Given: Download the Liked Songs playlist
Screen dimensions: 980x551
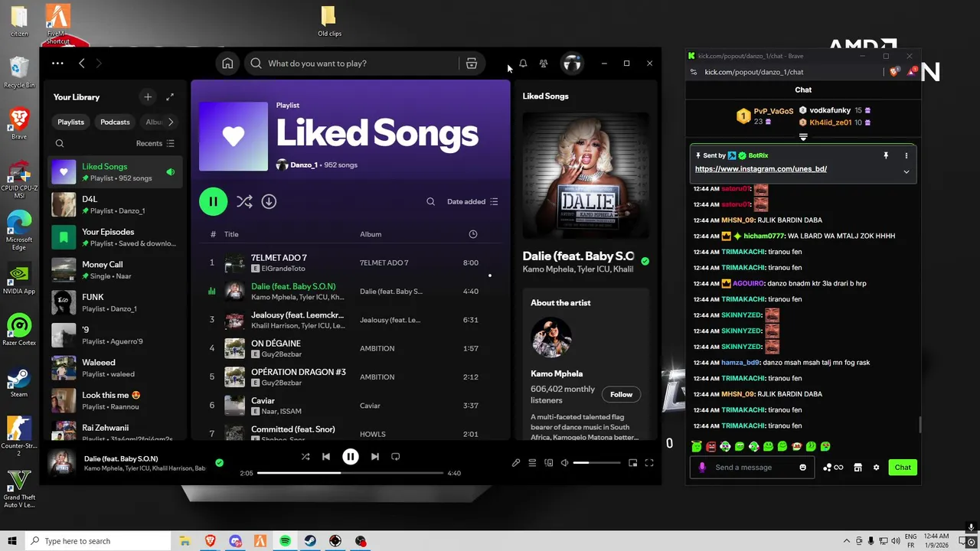Looking at the screenshot, I should [x=269, y=201].
